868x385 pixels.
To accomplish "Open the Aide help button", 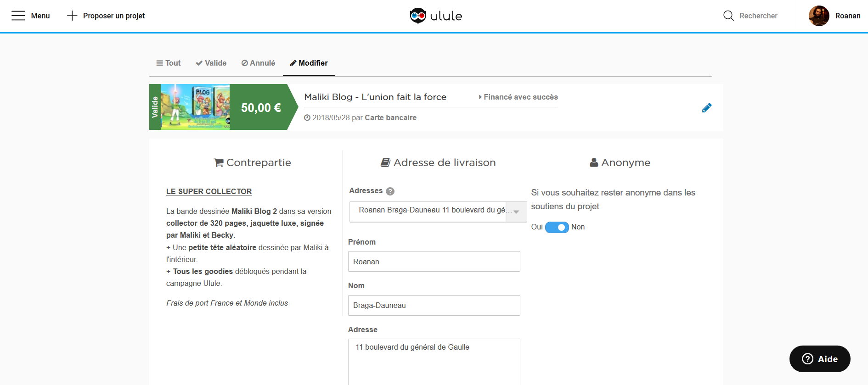I will (x=820, y=359).
